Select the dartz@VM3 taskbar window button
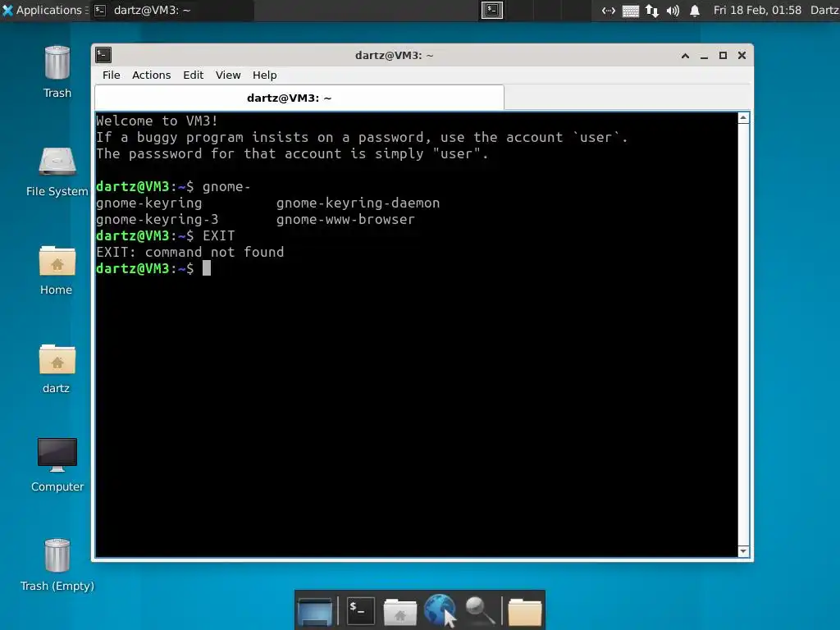This screenshot has height=630, width=840. [x=171, y=10]
